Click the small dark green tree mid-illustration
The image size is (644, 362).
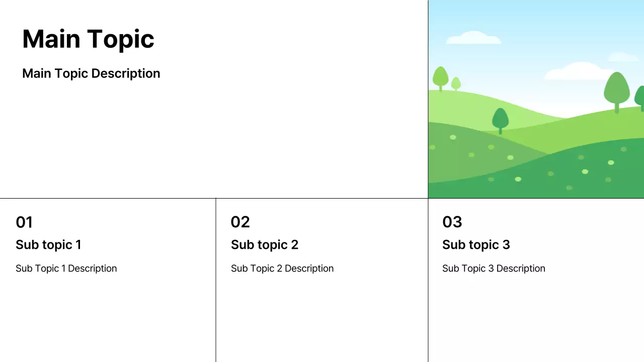[x=500, y=120]
